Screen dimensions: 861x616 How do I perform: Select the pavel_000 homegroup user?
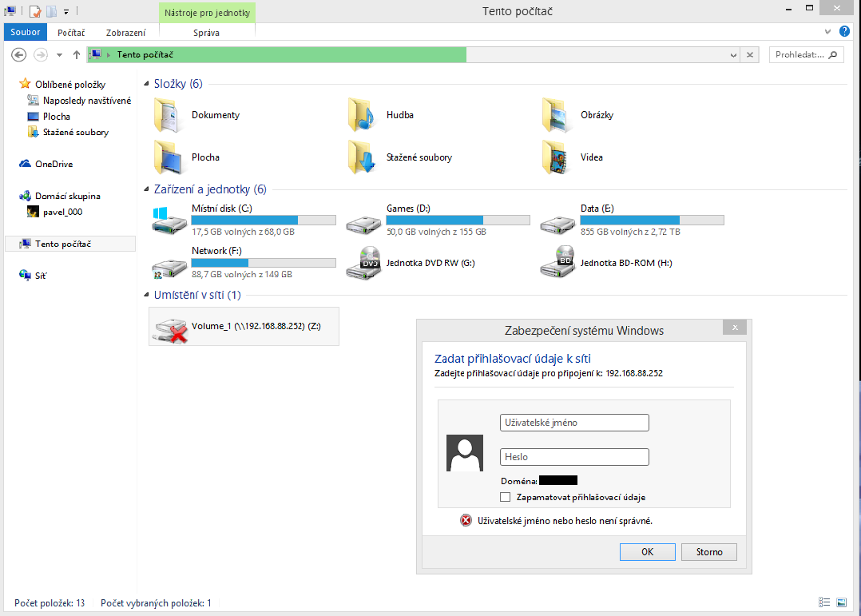(x=62, y=212)
